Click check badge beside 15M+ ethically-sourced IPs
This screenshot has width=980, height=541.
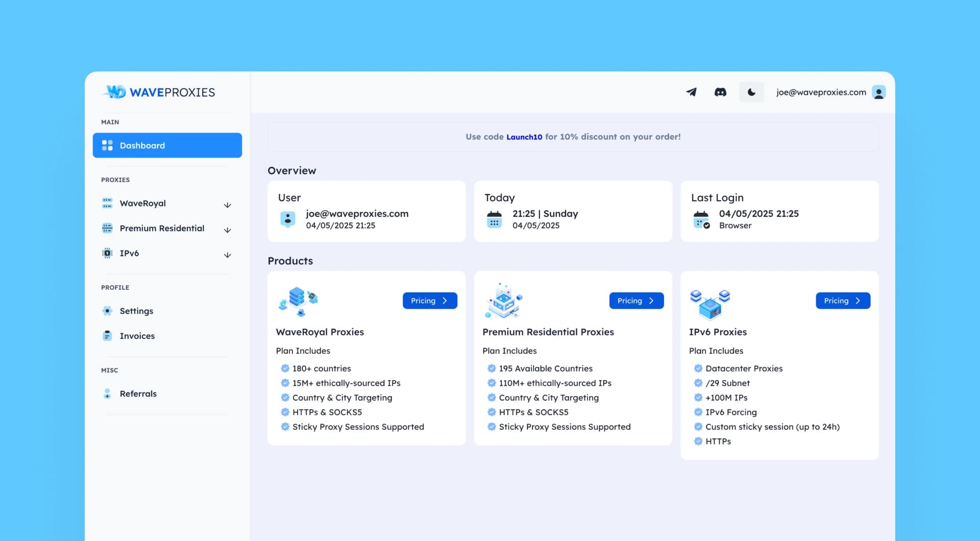coord(285,383)
